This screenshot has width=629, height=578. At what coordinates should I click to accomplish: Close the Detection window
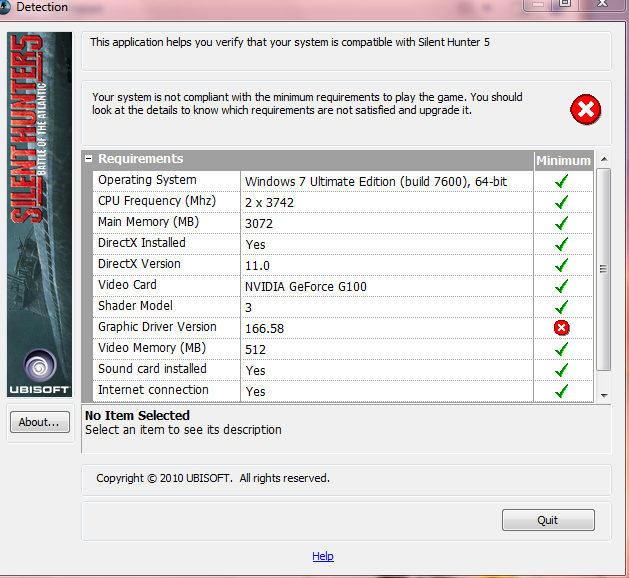pos(602,4)
